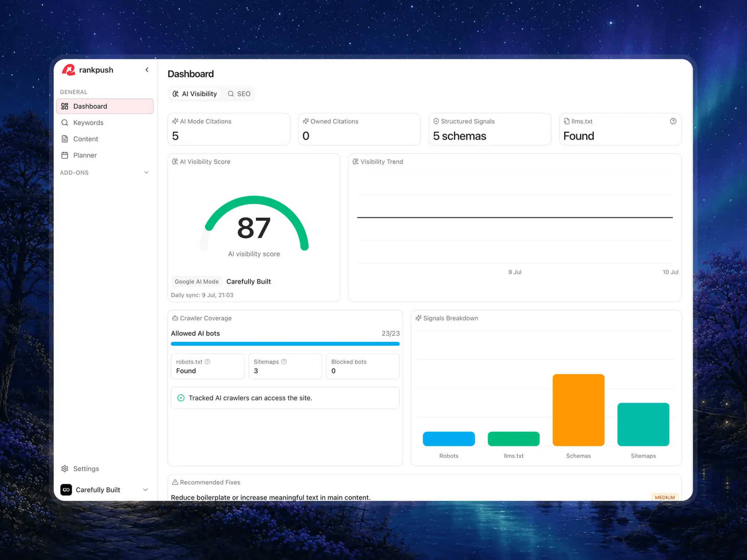Click the Keywords magnifier icon
The width and height of the screenshot is (747, 560).
click(65, 122)
